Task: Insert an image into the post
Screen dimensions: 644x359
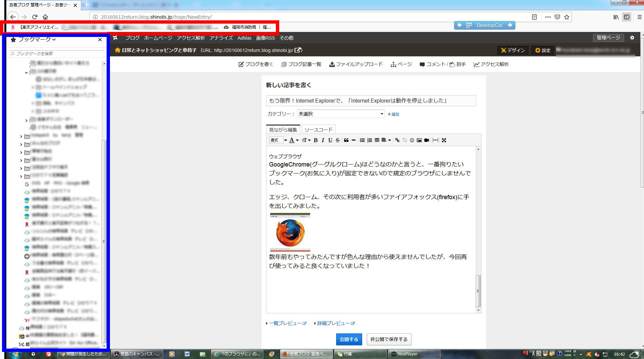Action: (x=419, y=140)
